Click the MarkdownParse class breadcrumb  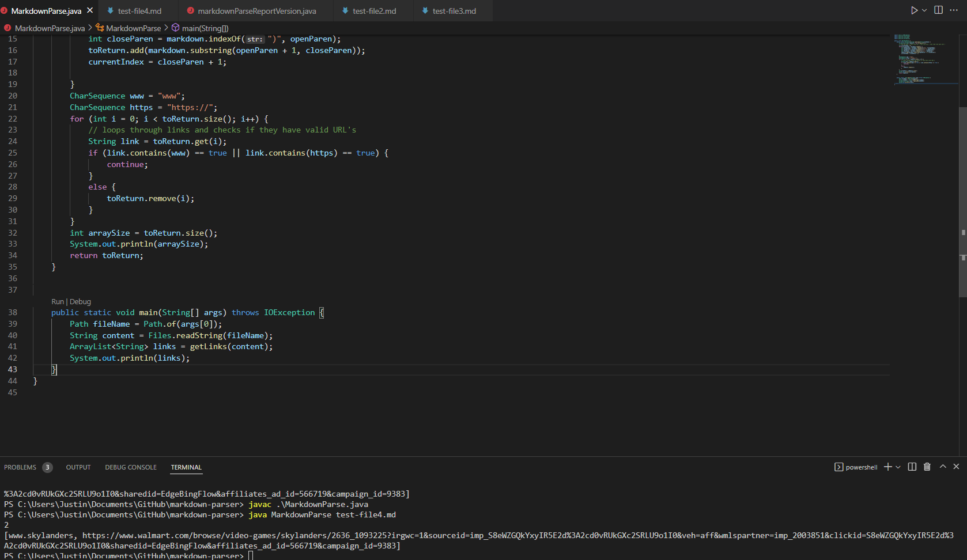[133, 28]
